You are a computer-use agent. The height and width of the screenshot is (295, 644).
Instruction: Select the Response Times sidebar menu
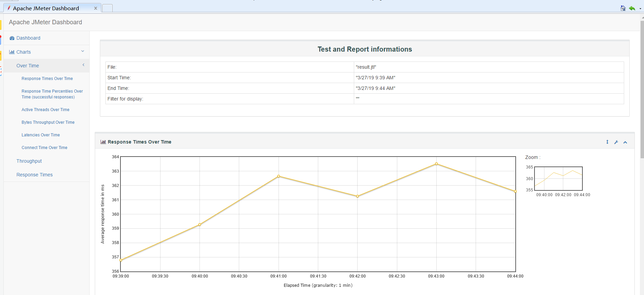click(35, 175)
